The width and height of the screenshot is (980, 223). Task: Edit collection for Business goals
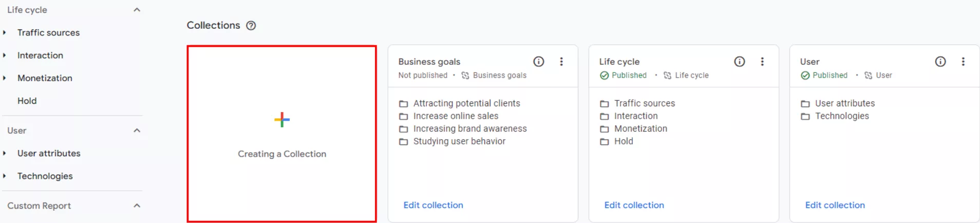(434, 205)
